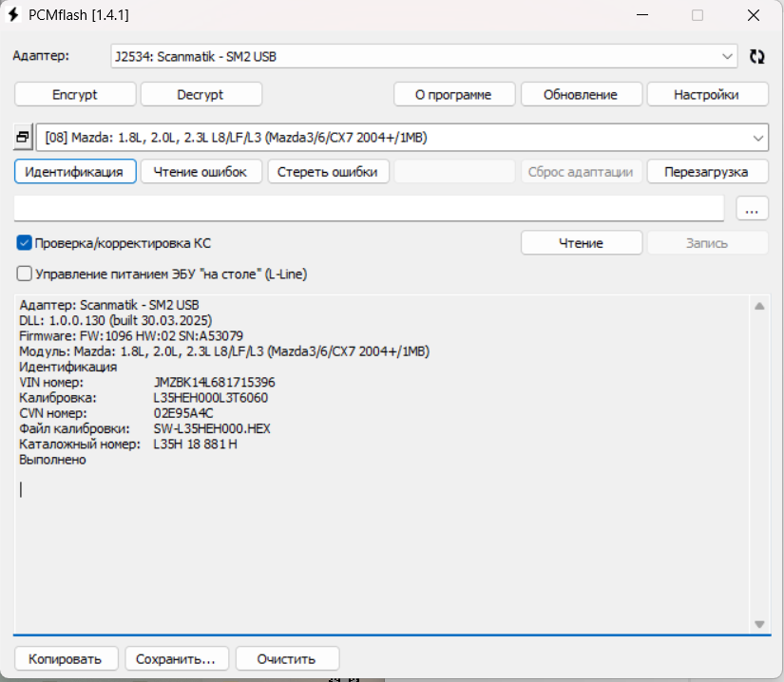Click Чтение ошибок button
The height and width of the screenshot is (682, 784).
click(x=201, y=171)
